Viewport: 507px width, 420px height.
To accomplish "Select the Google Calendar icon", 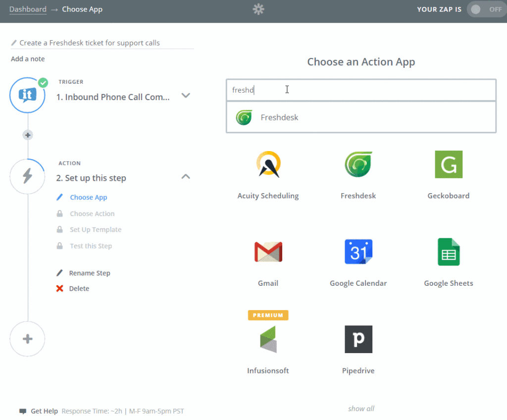I will (358, 252).
